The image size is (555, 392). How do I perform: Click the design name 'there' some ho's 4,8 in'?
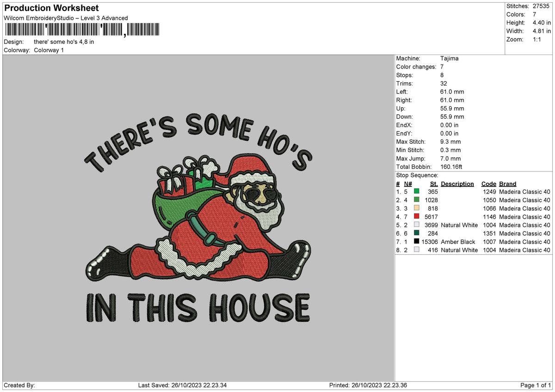(64, 42)
